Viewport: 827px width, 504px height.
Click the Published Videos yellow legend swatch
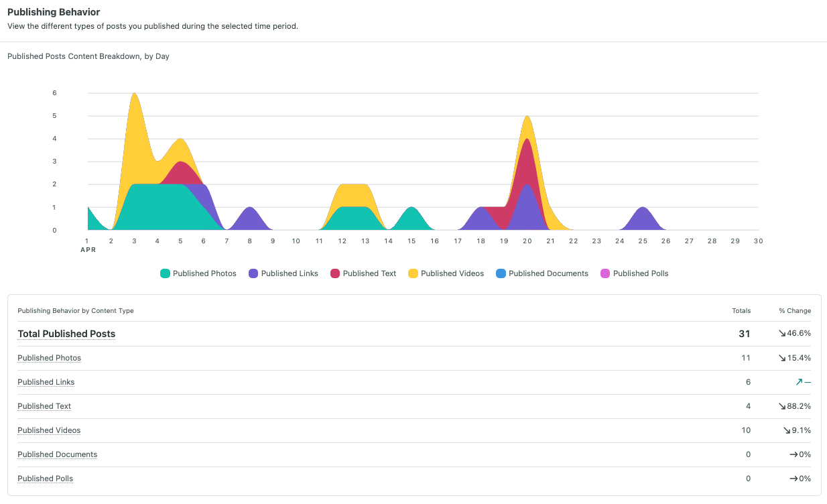point(413,273)
